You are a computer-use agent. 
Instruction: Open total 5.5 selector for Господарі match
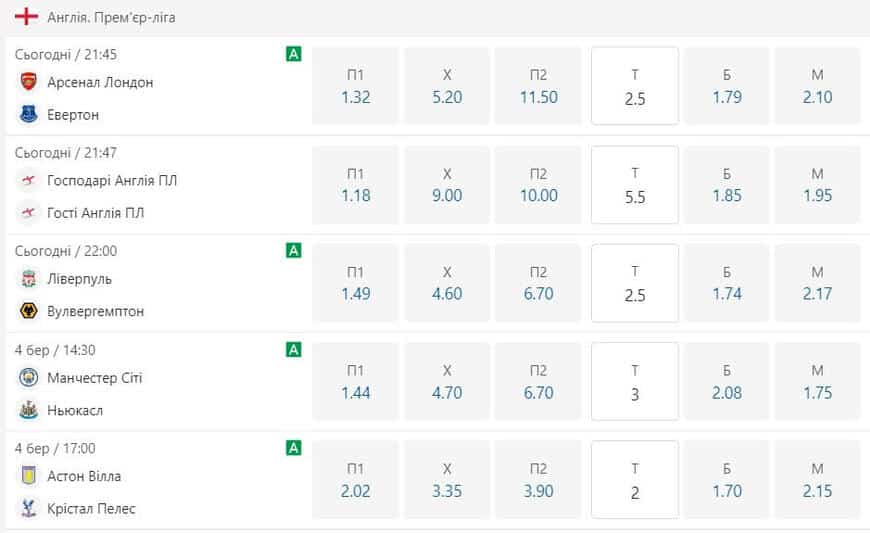click(x=635, y=185)
